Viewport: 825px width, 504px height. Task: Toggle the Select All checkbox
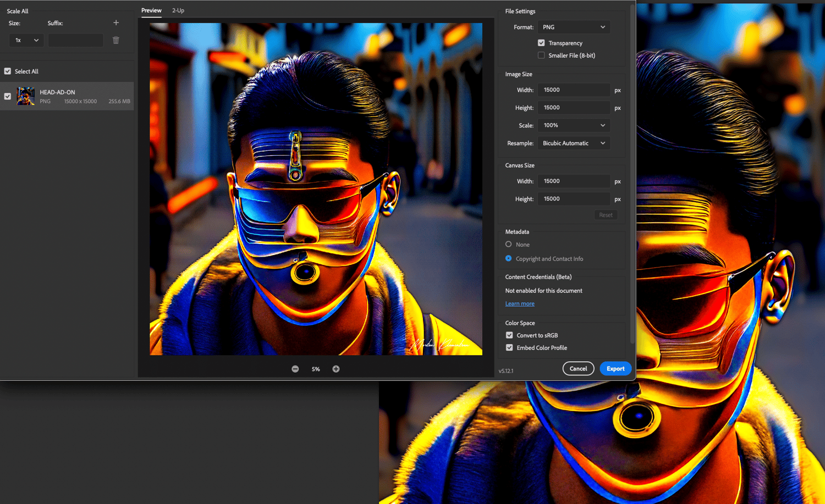point(8,71)
